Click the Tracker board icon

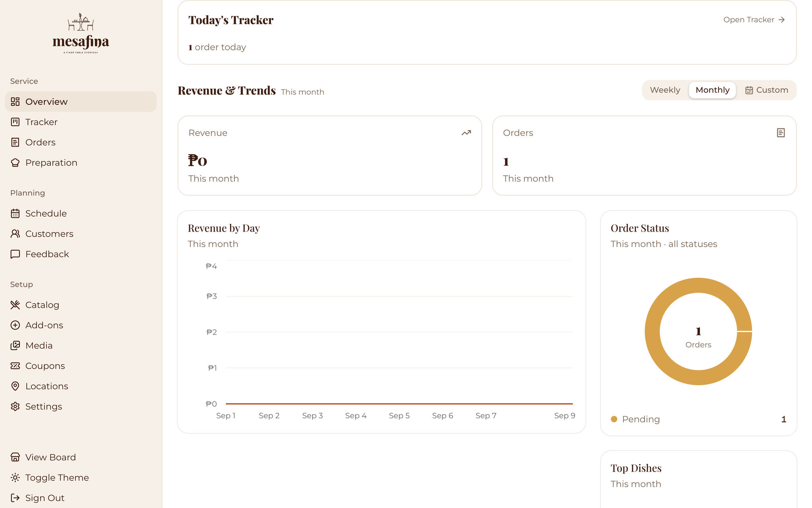click(x=15, y=122)
